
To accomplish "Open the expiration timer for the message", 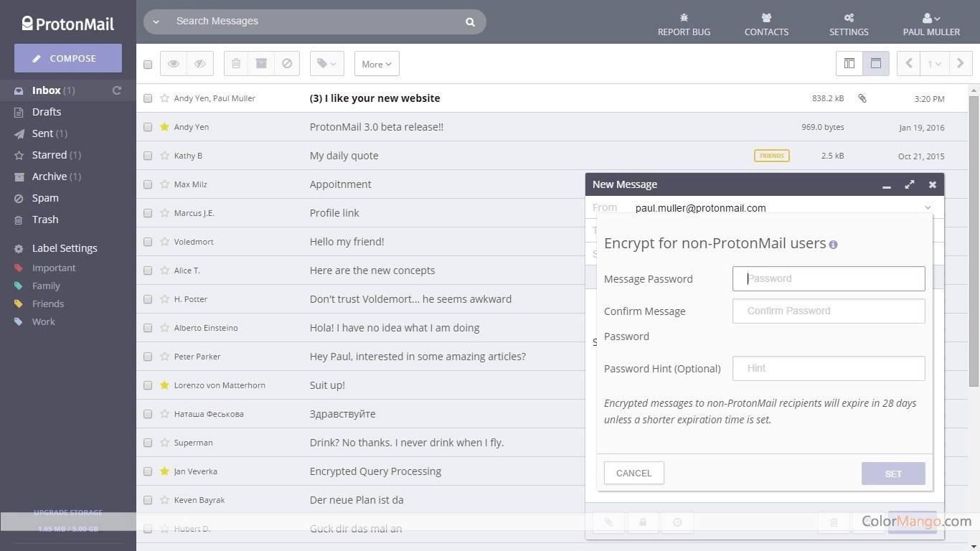I will [677, 522].
